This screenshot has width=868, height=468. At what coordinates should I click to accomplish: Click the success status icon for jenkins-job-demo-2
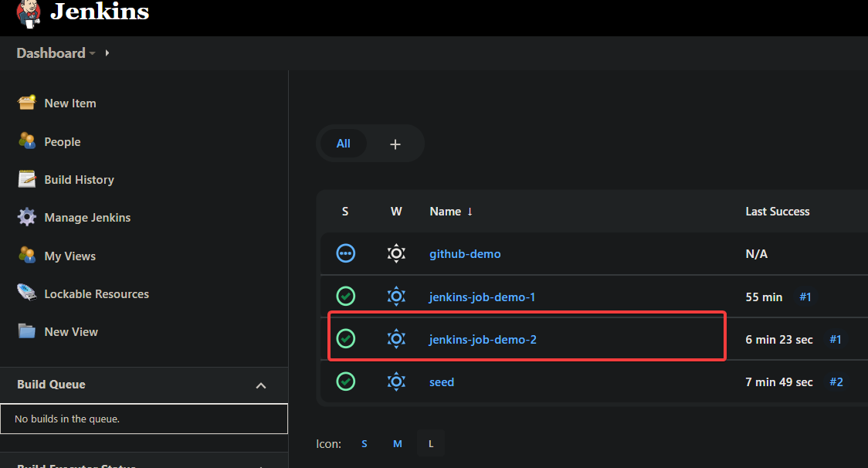tap(345, 338)
